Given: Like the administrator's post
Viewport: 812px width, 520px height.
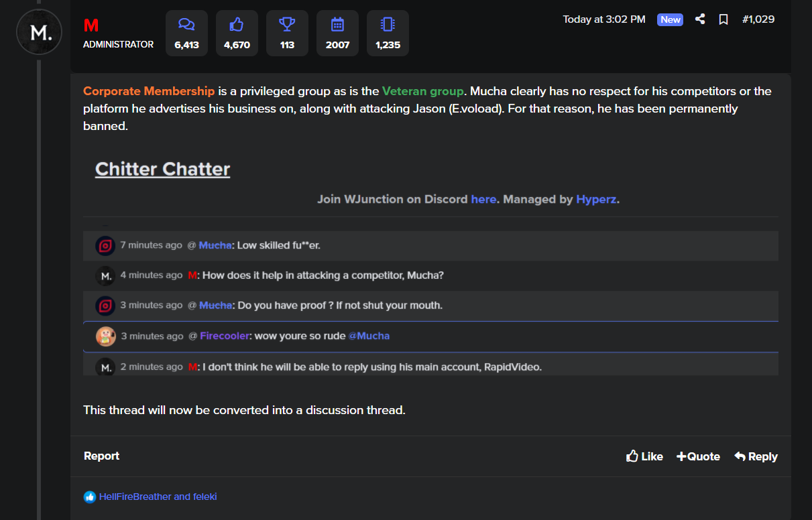Looking at the screenshot, I should [644, 456].
